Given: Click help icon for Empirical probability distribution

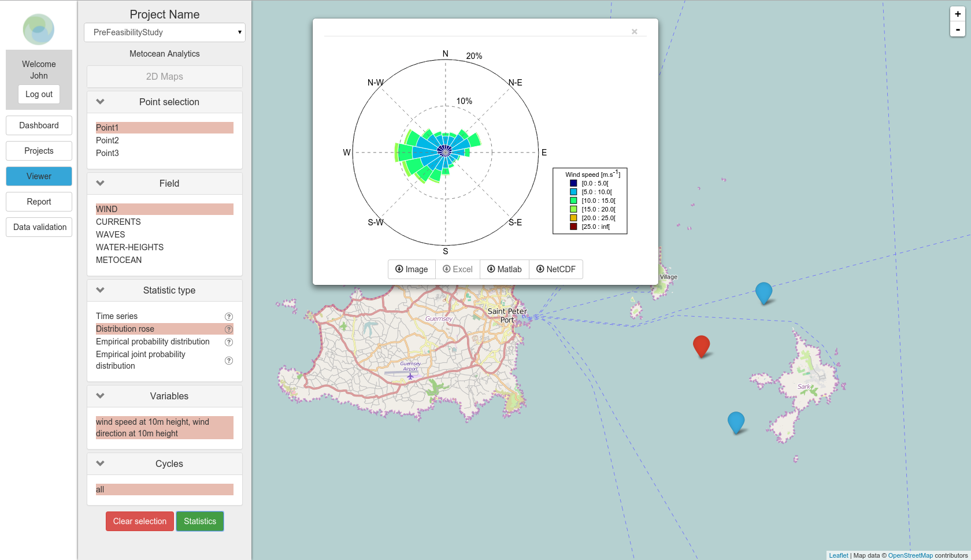Looking at the screenshot, I should pos(229,342).
